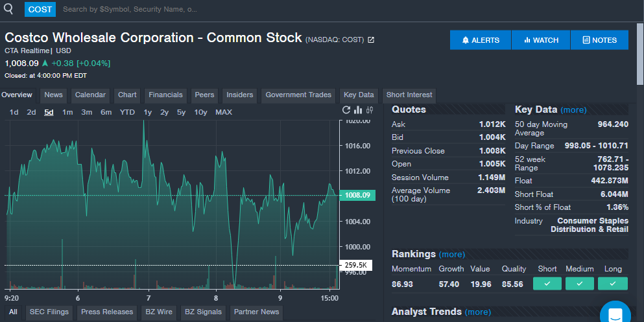Open the Insiders tab
644x322 pixels.
tap(240, 95)
